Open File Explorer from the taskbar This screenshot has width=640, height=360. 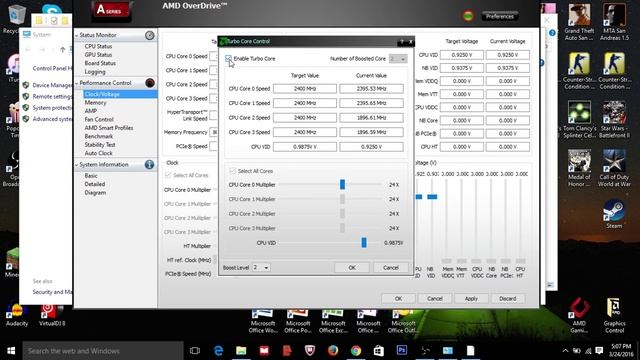241,351
